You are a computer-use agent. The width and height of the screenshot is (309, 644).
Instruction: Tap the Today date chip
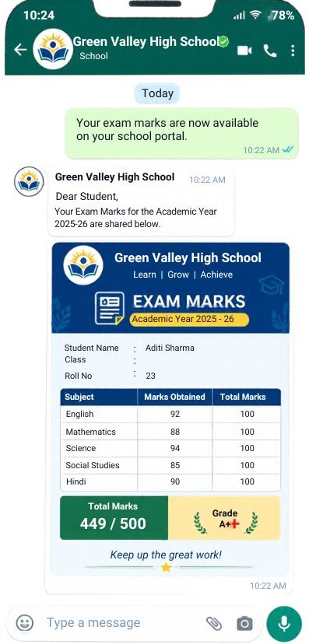(x=157, y=93)
